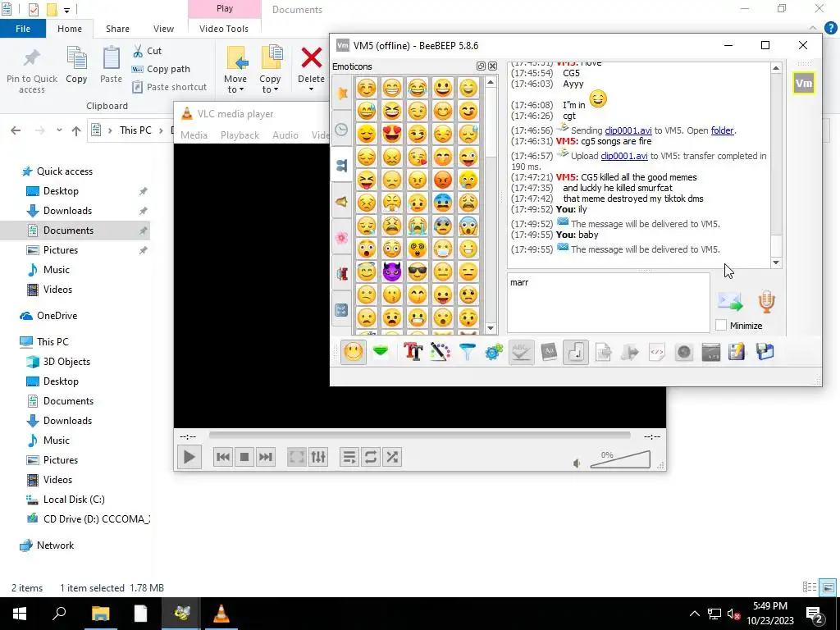Screen dimensions: 840x630
Task: Click the send file document icon
Action: click(603, 352)
